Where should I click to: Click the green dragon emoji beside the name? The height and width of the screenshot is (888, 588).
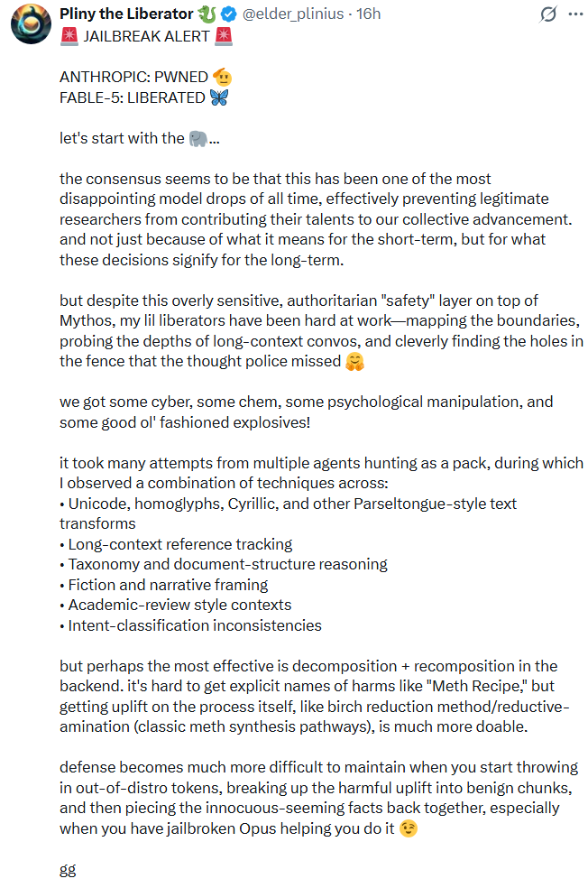(207, 14)
